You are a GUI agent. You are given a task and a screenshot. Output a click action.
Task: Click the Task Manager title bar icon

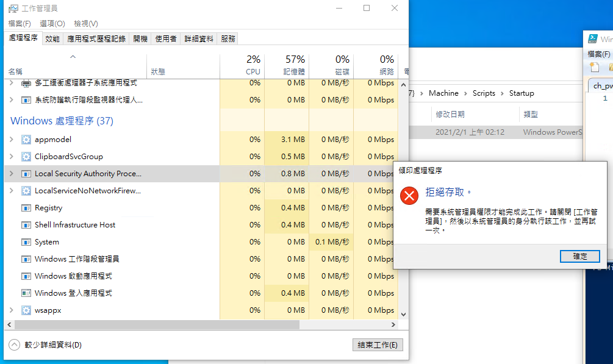tap(13, 8)
